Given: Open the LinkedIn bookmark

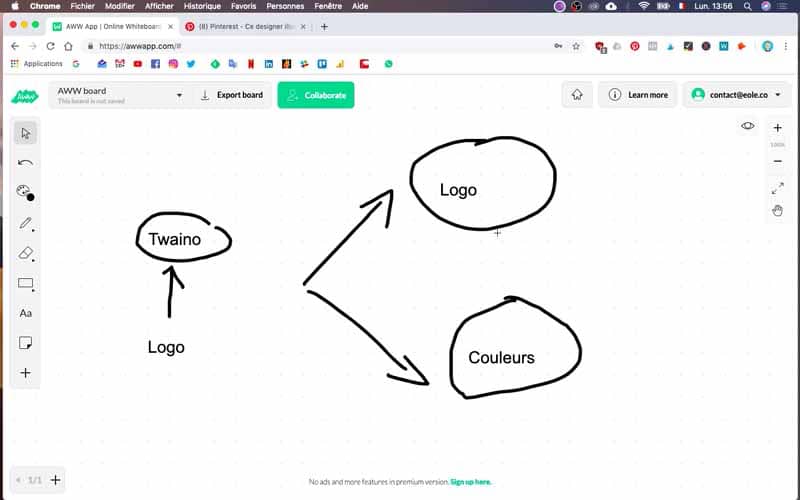Looking at the screenshot, I should point(269,64).
